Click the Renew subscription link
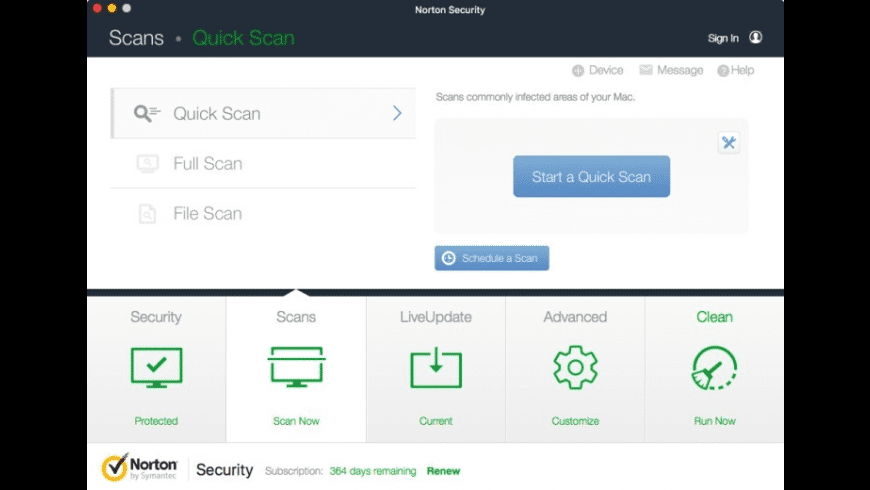Screen dimensions: 870x490 click(x=443, y=471)
